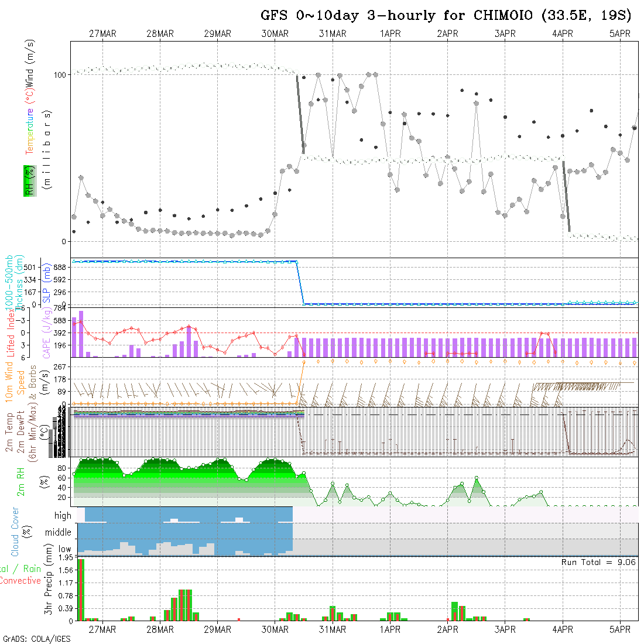Image resolution: width=644 pixels, height=644 pixels.
Task: Select the 30MAR marker on top axis
Action: point(275,34)
